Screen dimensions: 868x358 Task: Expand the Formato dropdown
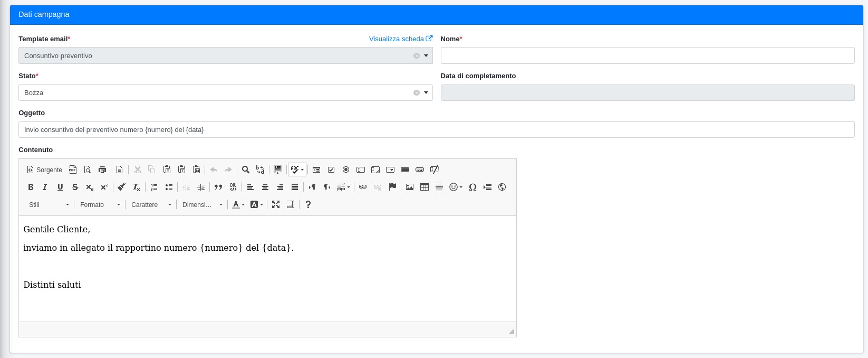[x=100, y=204]
